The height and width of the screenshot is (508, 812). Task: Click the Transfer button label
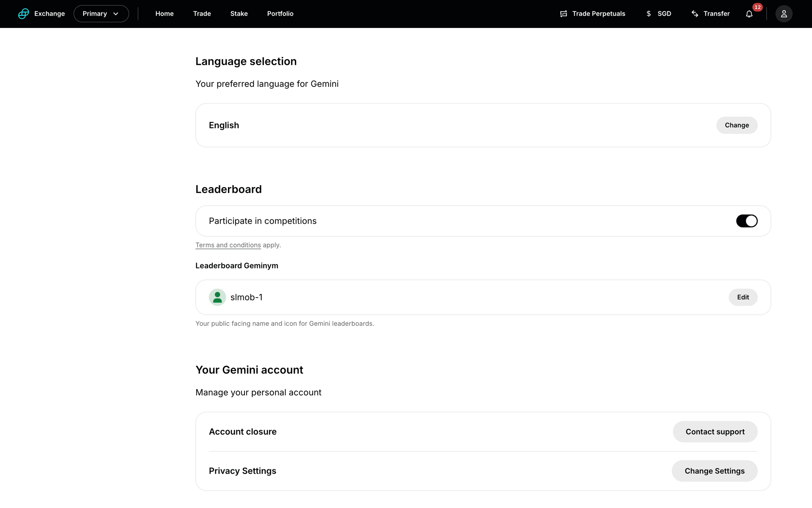[x=716, y=14]
